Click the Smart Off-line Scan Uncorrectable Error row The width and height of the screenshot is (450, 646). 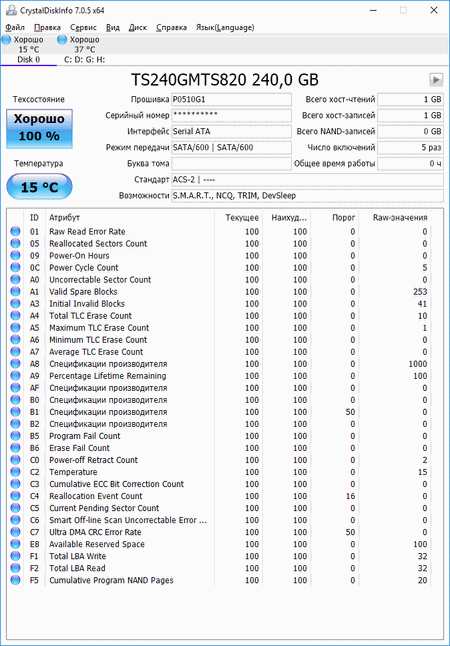[x=220, y=520]
